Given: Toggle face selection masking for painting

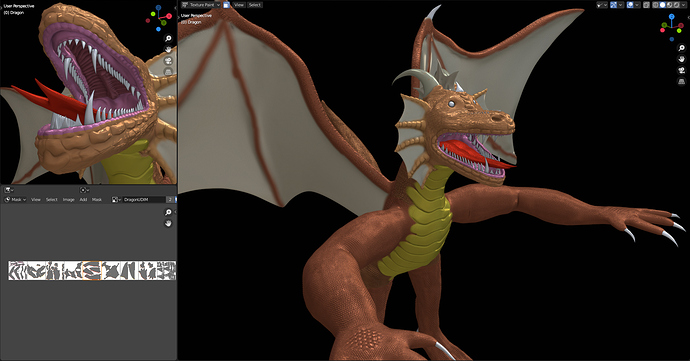Looking at the screenshot, I should coord(226,5).
